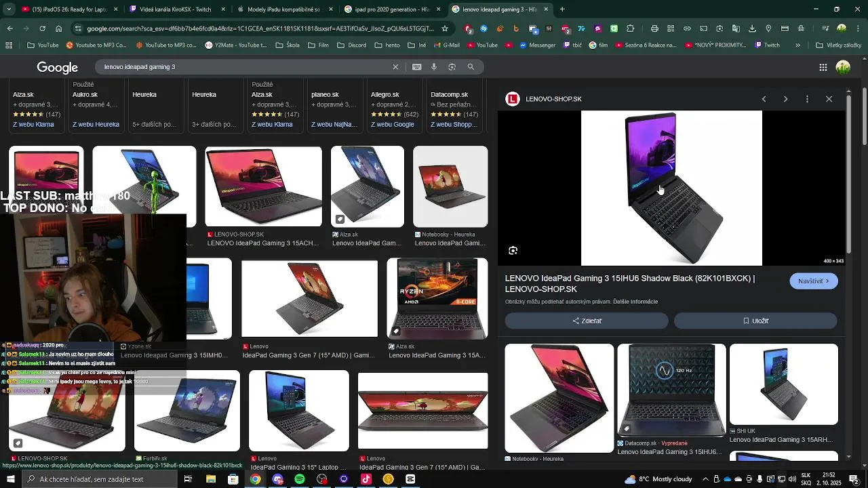Open the hento bookmarks folder
The width and height of the screenshot is (868, 488).
(x=387, y=45)
